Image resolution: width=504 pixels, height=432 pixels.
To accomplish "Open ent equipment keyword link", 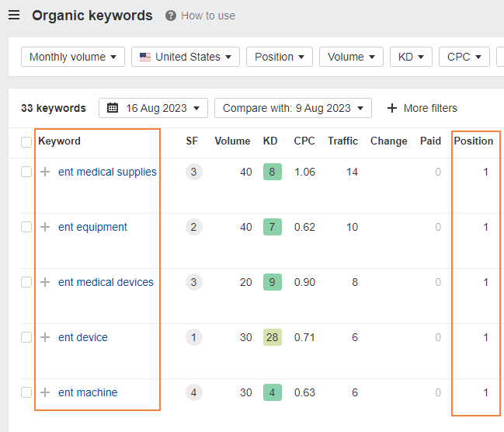I will [92, 227].
